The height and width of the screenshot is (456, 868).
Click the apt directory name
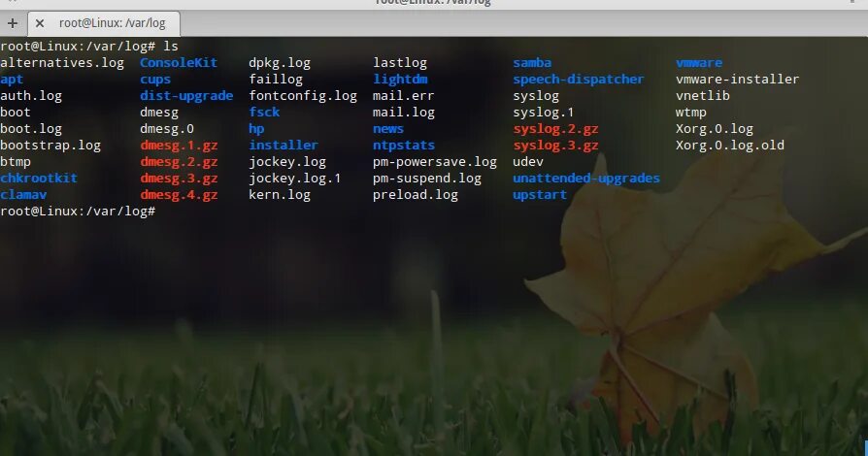[12, 80]
